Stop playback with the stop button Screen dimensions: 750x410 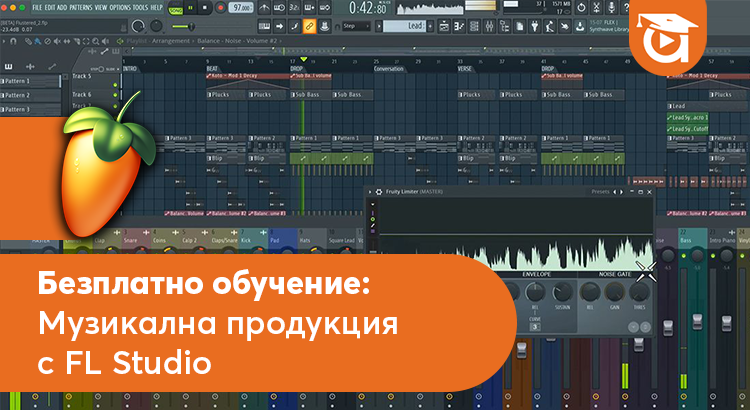[x=205, y=8]
